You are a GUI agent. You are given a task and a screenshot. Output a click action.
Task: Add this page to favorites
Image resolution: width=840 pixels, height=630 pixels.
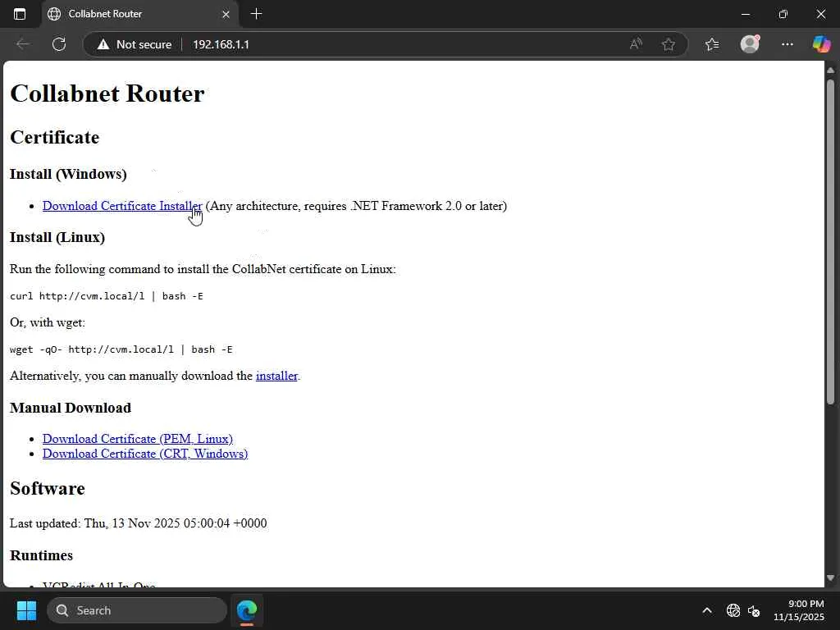668,44
